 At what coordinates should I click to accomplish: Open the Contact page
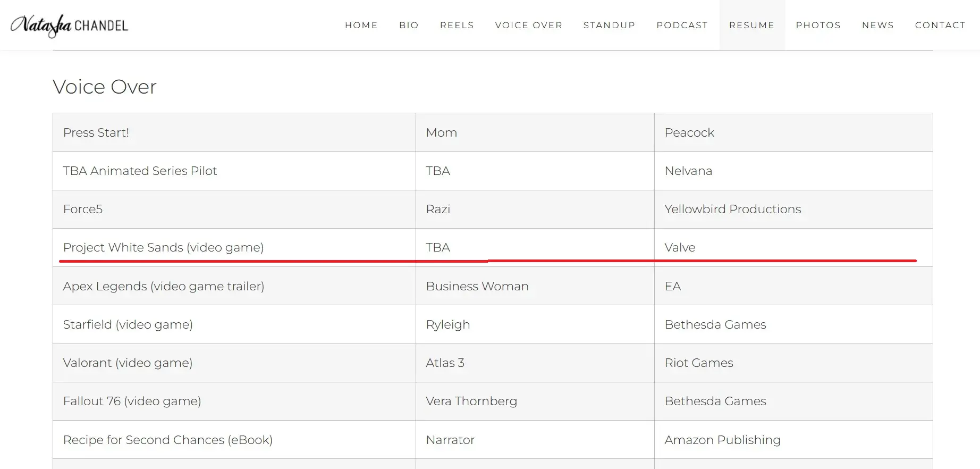click(x=940, y=25)
